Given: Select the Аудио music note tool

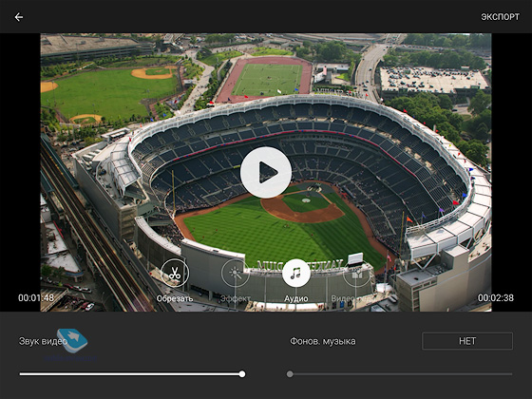Looking at the screenshot, I should click(295, 273).
